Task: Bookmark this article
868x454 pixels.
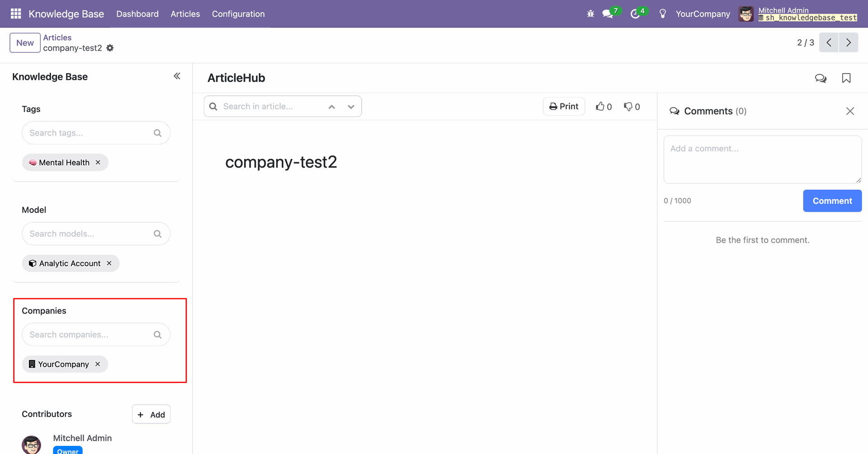Action: point(846,78)
